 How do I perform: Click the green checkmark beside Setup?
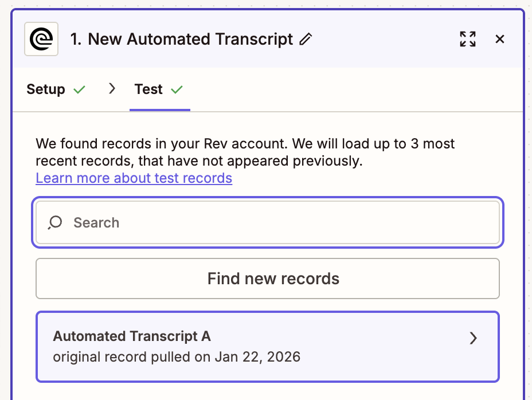point(80,89)
